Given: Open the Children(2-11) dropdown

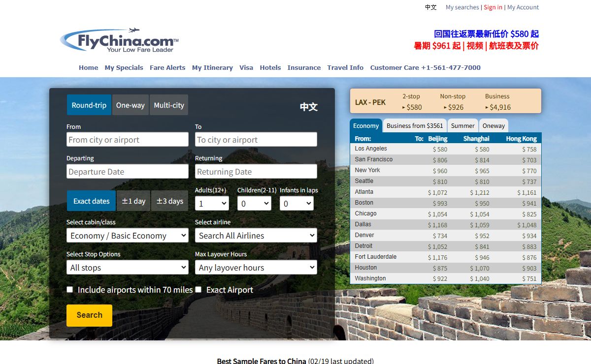Looking at the screenshot, I should click(254, 203).
